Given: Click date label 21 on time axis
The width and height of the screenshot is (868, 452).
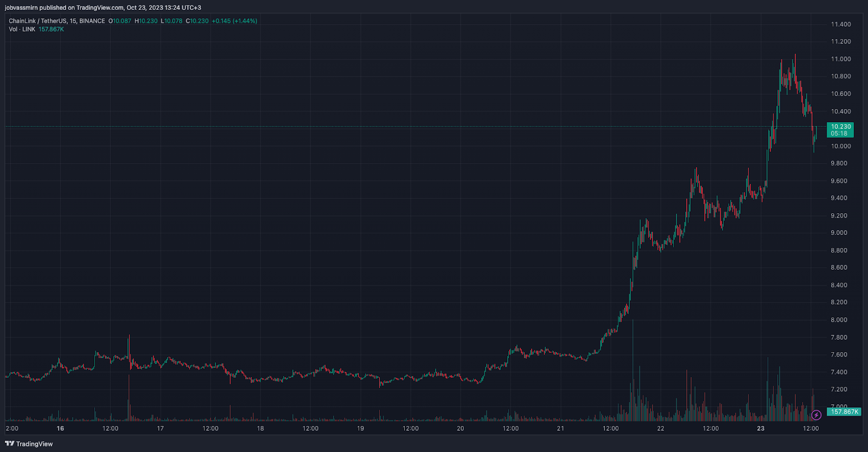Looking at the screenshot, I should point(560,428).
